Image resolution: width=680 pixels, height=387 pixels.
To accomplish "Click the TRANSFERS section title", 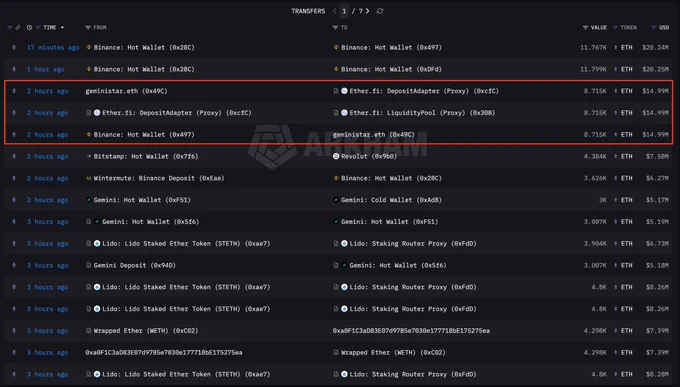I will (x=308, y=11).
